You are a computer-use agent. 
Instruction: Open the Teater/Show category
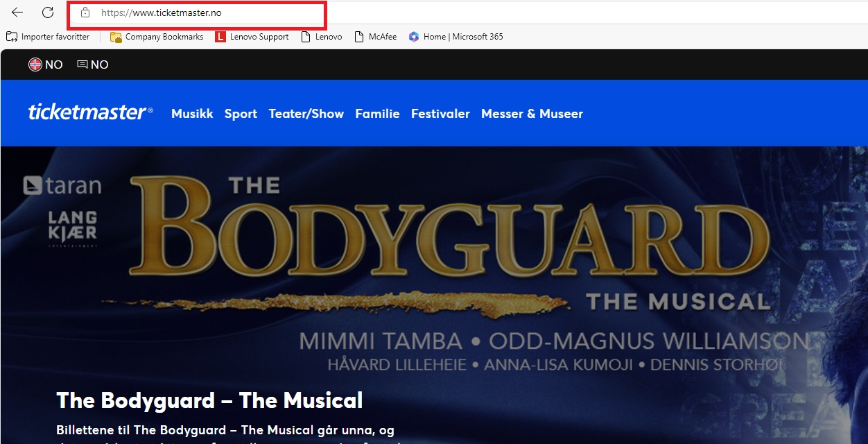306,114
